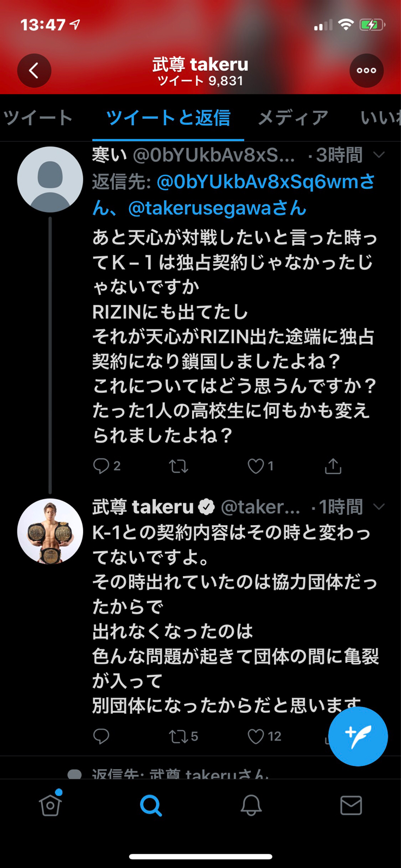This screenshot has width=401, height=868.
Task: Open the notifications bell
Action: tap(251, 805)
